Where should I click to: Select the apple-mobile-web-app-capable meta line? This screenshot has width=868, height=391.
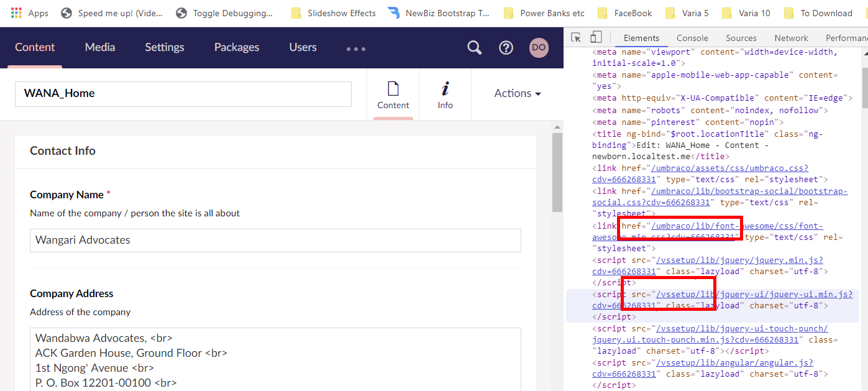(x=715, y=80)
